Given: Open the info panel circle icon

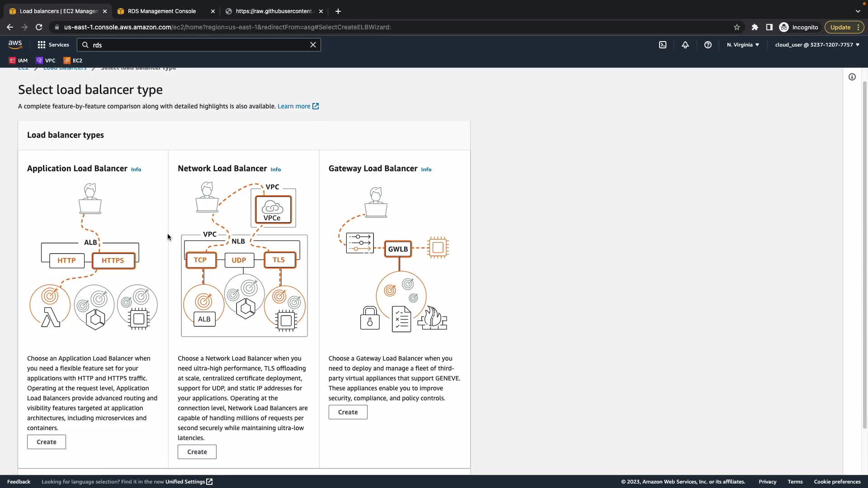Looking at the screenshot, I should (x=852, y=77).
